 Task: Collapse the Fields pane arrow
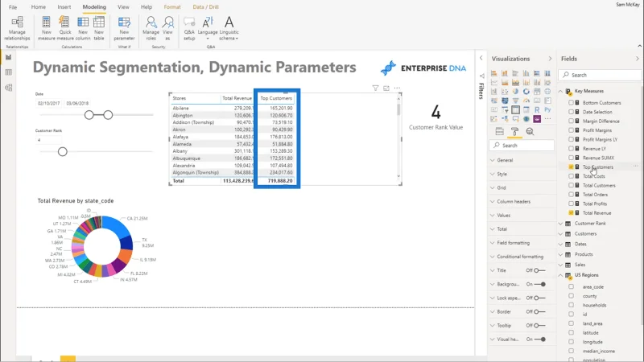[x=637, y=59]
